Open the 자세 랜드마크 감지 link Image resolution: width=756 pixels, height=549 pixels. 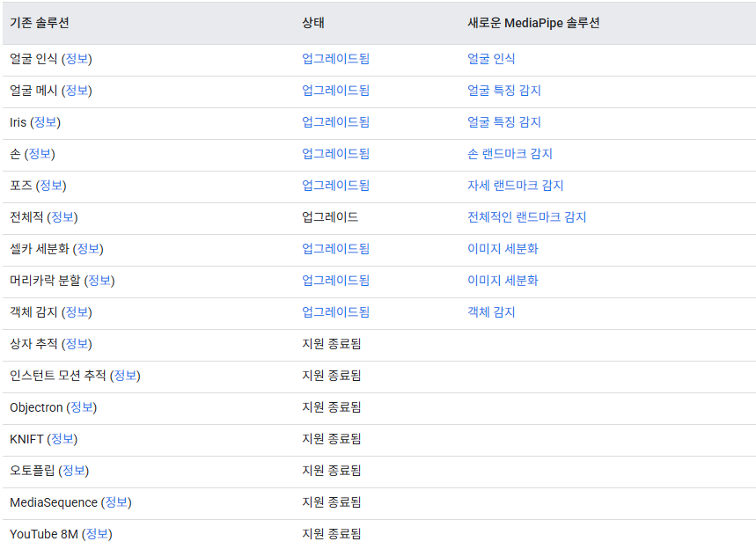(x=516, y=186)
